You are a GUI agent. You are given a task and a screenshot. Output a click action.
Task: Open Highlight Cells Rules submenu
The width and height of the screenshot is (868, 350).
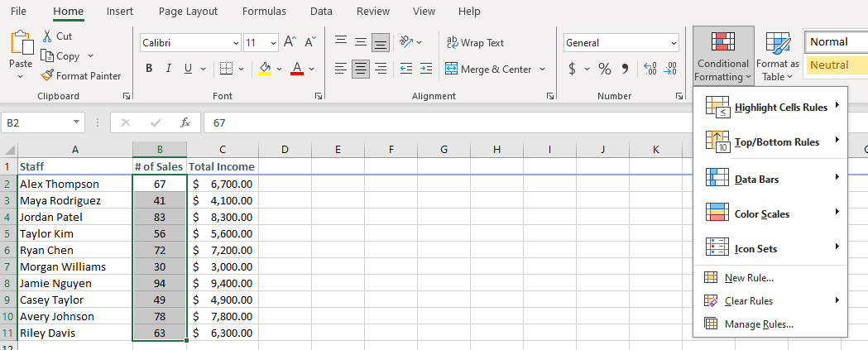click(x=770, y=108)
